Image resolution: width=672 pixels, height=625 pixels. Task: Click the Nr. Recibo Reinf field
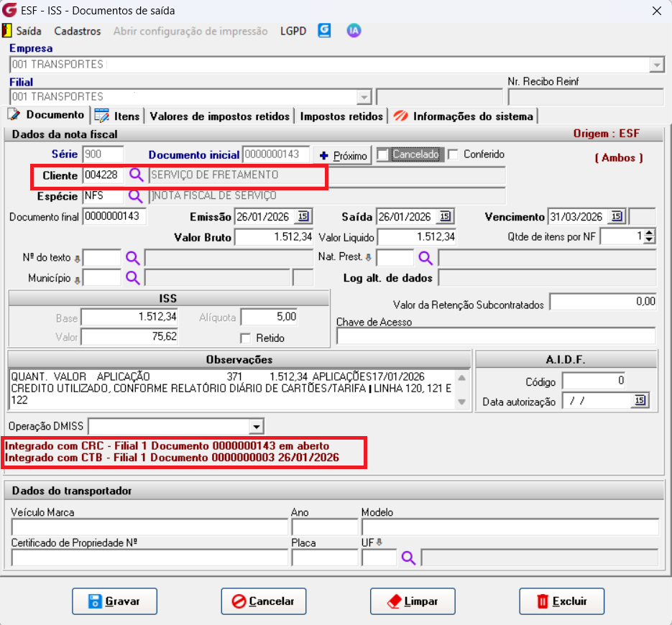coord(586,97)
